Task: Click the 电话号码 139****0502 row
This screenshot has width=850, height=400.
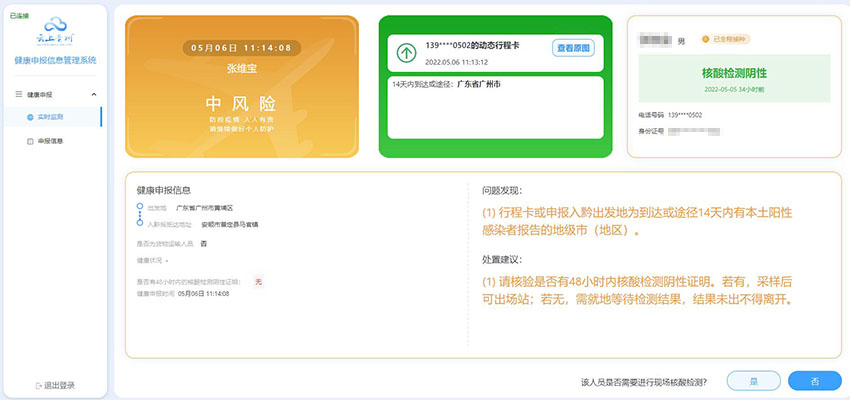Action: 671,115
